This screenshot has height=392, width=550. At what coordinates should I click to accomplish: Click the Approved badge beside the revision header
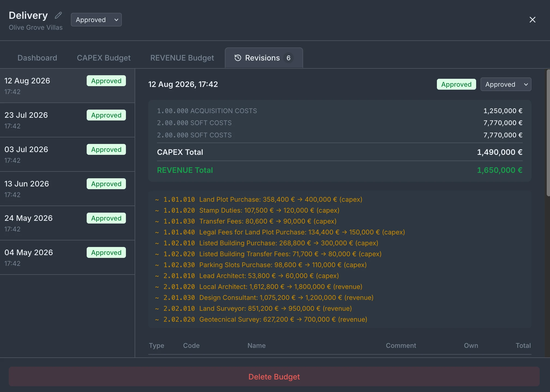456,84
